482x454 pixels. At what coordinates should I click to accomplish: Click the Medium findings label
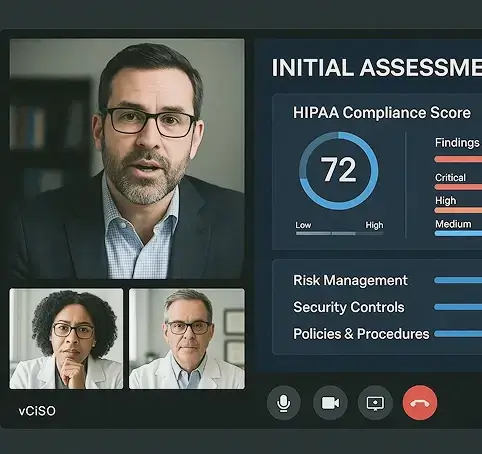(x=453, y=224)
